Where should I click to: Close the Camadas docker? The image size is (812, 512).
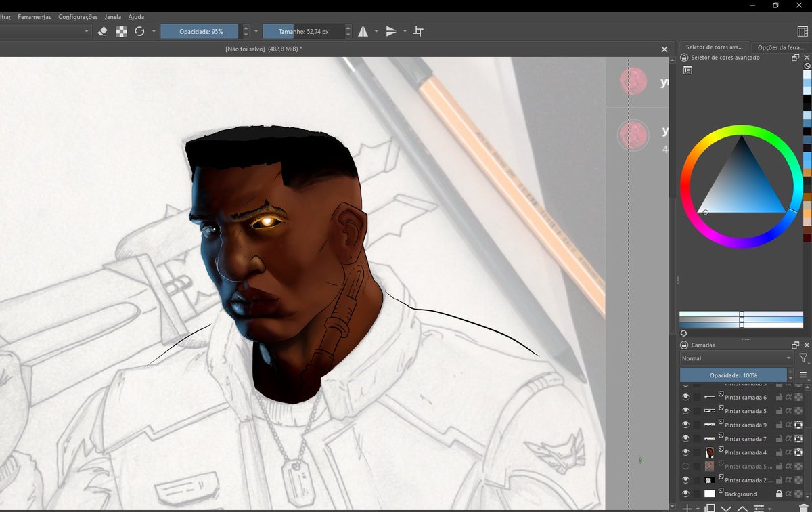tap(807, 345)
